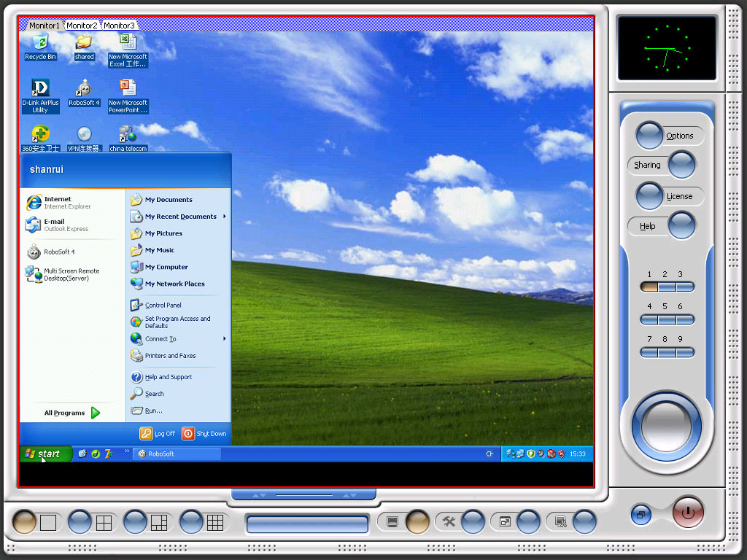Open the New Microsoft PowerPoint file icon
The image size is (747, 560).
click(x=128, y=96)
